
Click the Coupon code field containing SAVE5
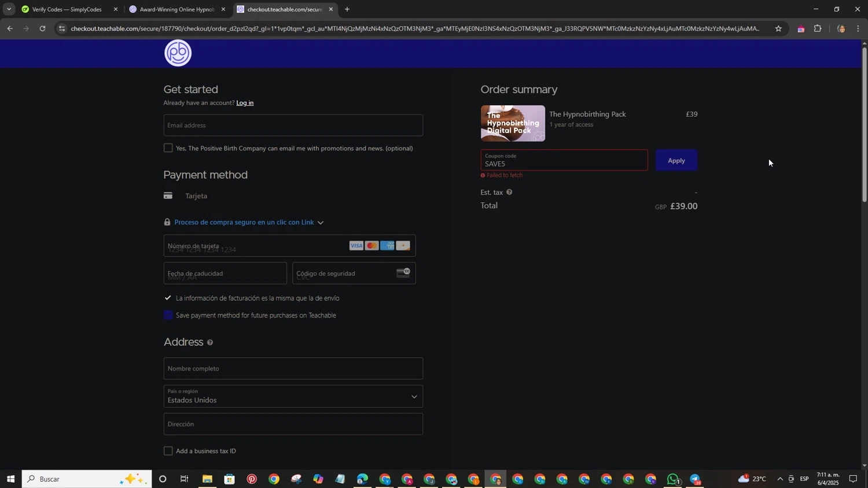coord(564,160)
